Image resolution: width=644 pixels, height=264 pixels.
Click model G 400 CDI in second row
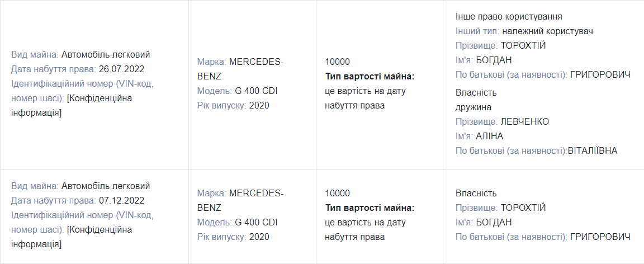click(256, 223)
